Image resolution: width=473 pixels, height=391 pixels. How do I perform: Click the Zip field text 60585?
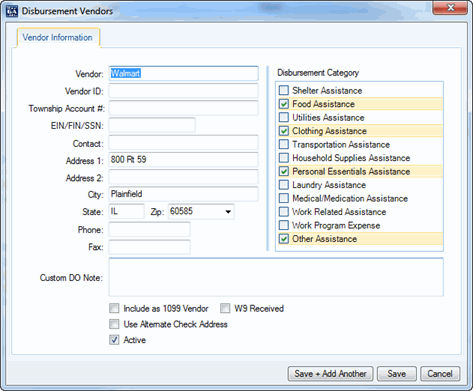(x=181, y=211)
